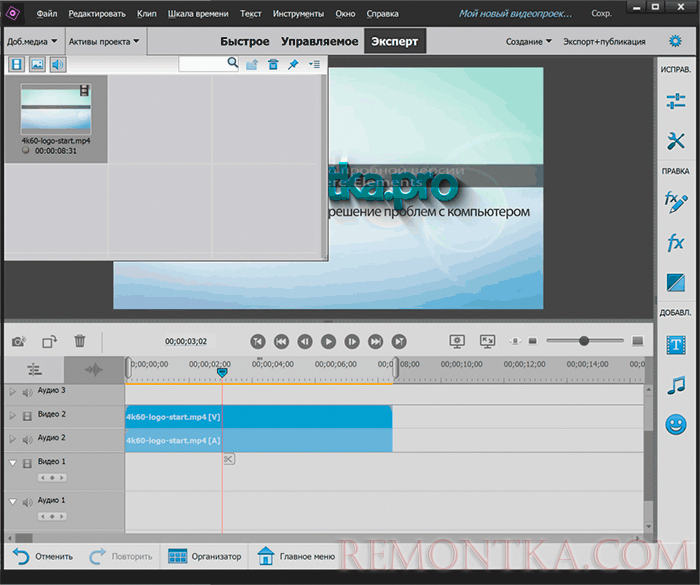Delete selected clip with trash icon
700x585 pixels.
click(80, 341)
